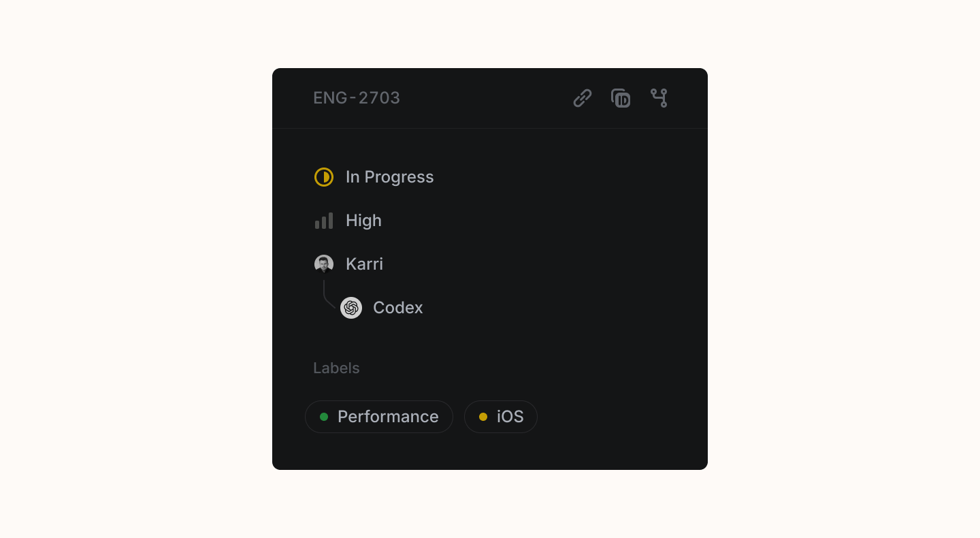Copy the git branch name icon

tap(659, 98)
